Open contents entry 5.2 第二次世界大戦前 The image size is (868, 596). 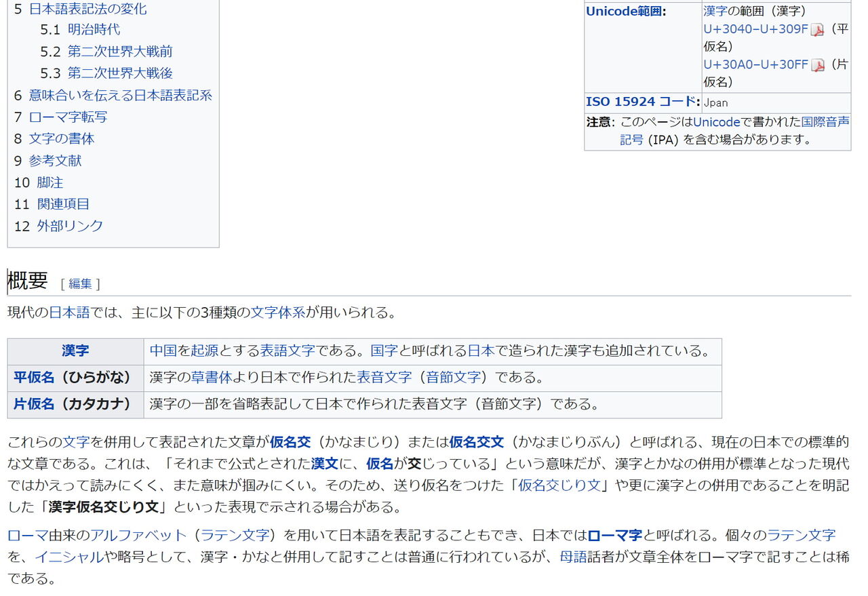[x=106, y=52]
